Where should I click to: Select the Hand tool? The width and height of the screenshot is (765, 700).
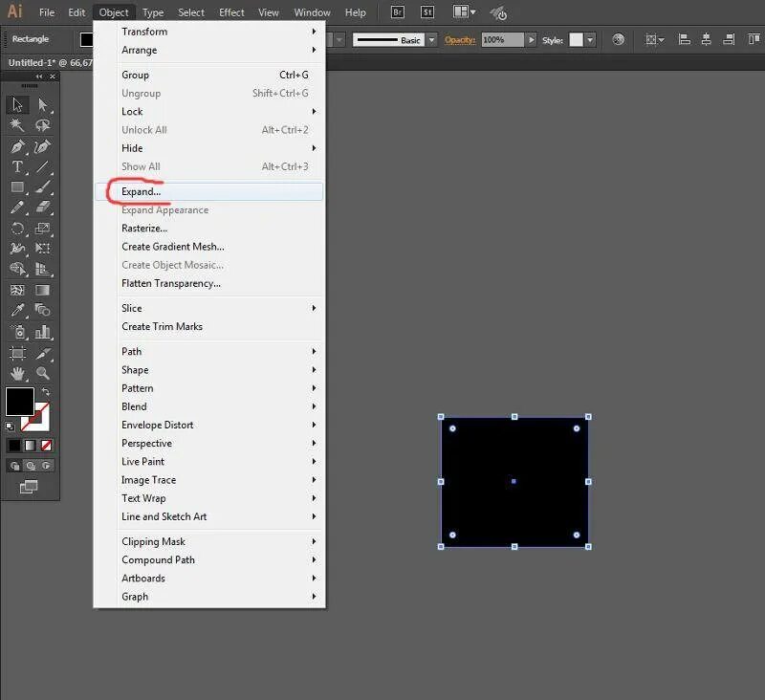[17, 374]
